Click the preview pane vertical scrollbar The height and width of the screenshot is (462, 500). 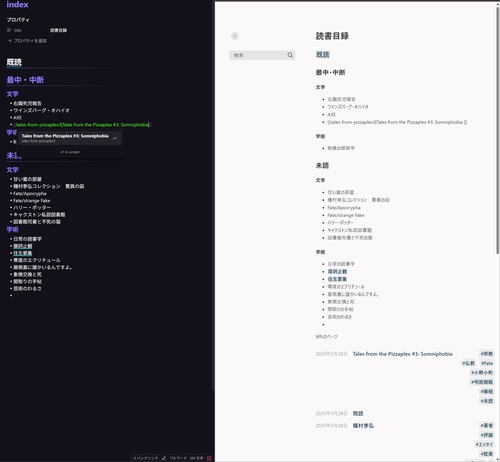coord(497,130)
